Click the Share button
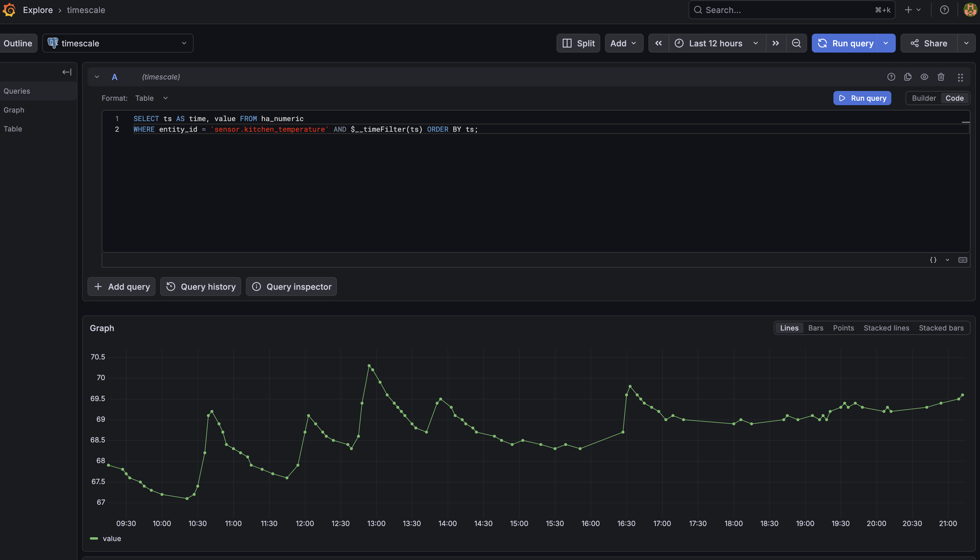980x560 pixels. click(929, 43)
